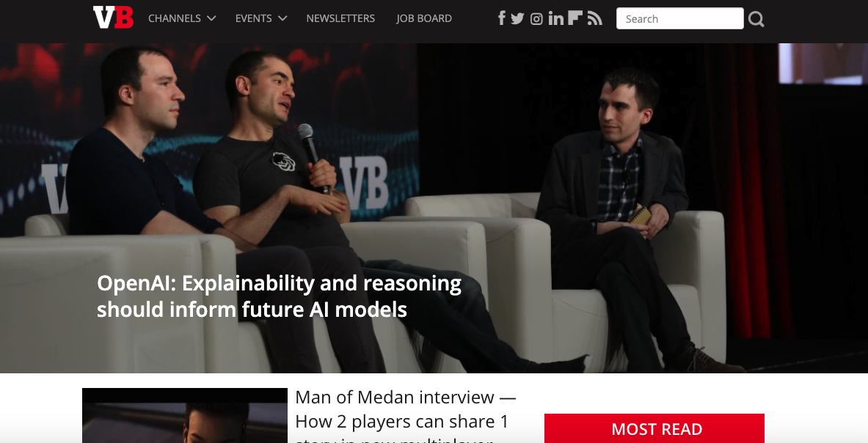Open the Flipboard icon link
This screenshot has width=868, height=443.
click(x=575, y=18)
